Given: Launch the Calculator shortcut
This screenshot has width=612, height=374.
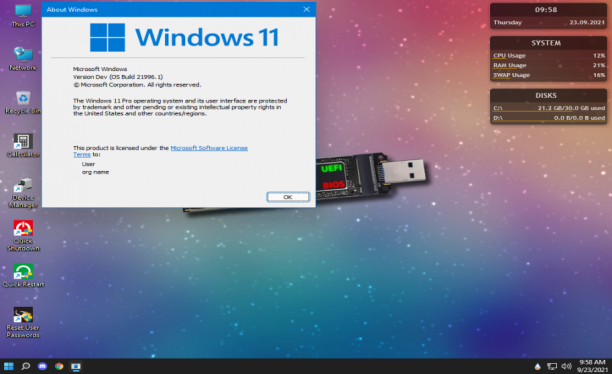Looking at the screenshot, I should (x=23, y=146).
